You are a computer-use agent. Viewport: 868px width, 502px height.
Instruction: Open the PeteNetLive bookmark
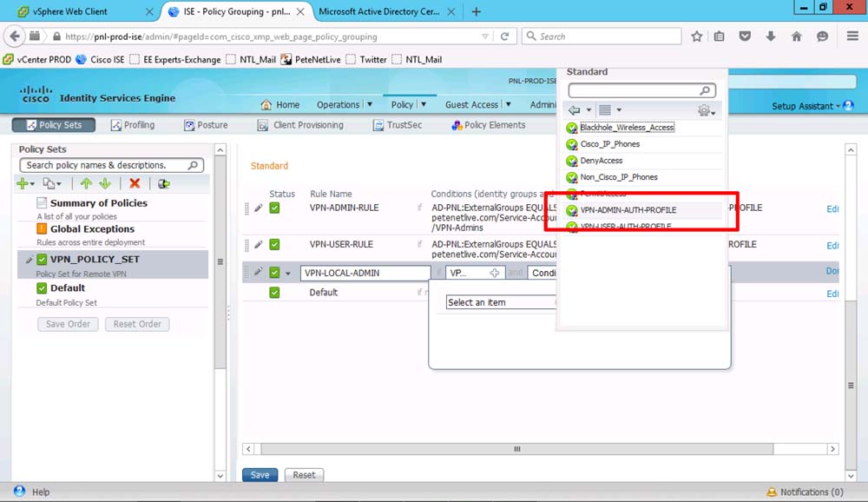point(311,59)
